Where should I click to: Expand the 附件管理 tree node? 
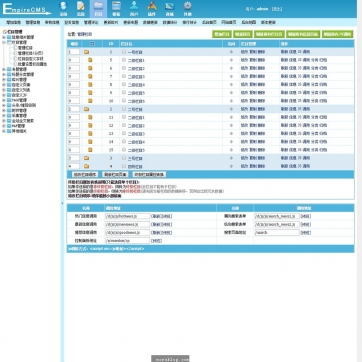click(4, 110)
